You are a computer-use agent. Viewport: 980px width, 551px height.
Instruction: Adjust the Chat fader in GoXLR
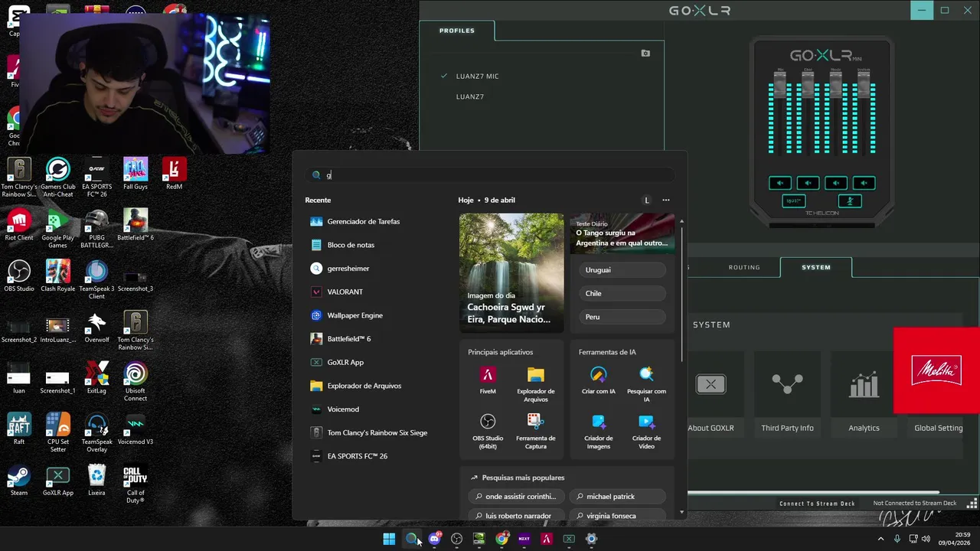(808, 86)
